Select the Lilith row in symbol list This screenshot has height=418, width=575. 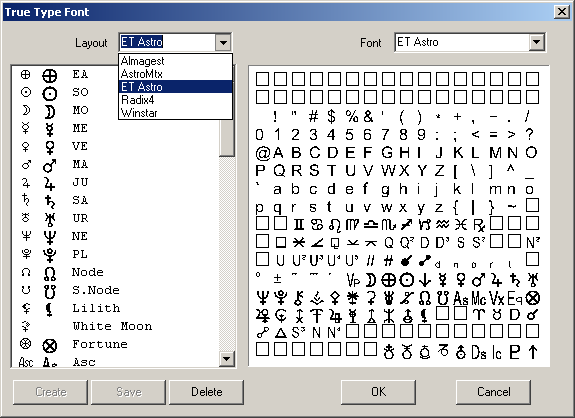tap(116, 308)
